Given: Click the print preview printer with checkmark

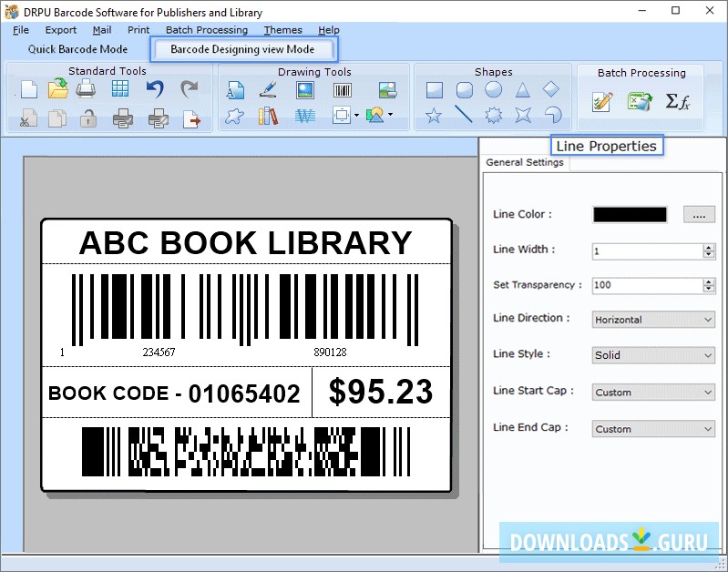Looking at the screenshot, I should (123, 118).
